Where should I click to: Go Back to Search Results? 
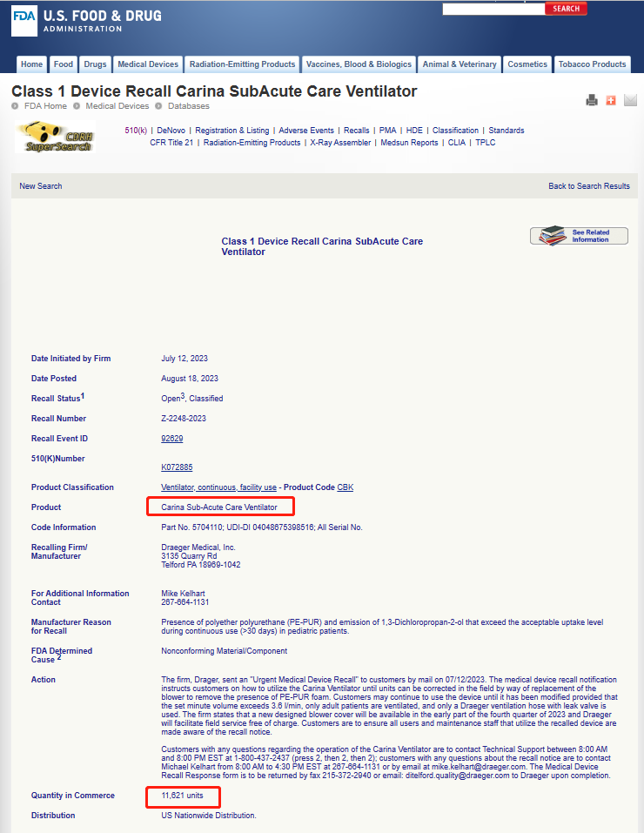click(588, 186)
